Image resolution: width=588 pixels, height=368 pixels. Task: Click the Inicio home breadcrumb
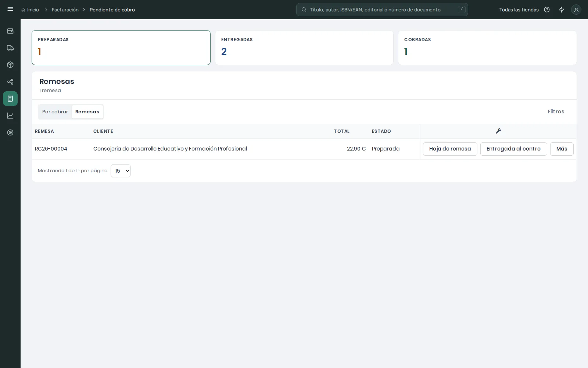pyautogui.click(x=30, y=10)
